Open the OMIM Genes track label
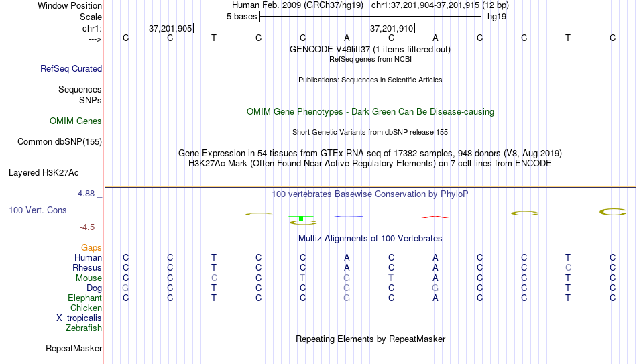637x364 pixels. click(x=76, y=121)
